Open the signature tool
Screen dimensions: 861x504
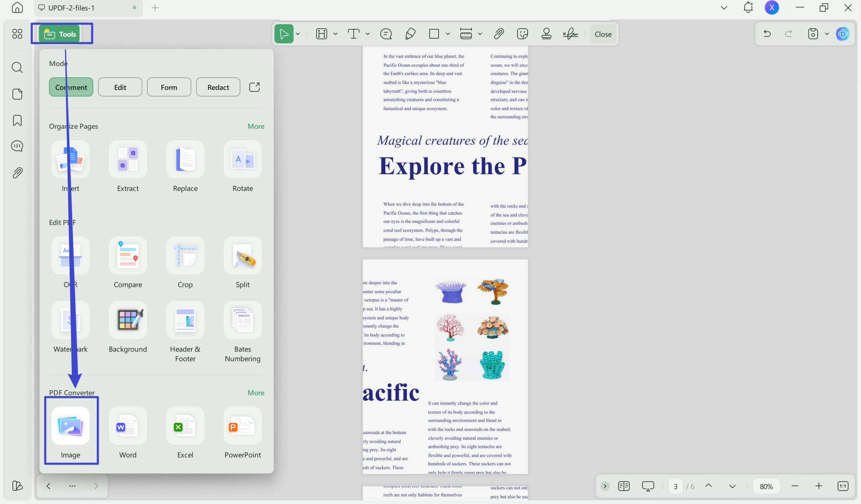pyautogui.click(x=571, y=34)
